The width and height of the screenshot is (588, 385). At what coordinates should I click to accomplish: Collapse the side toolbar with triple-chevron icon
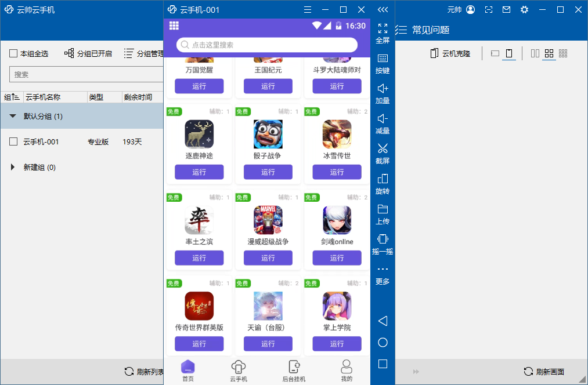(x=383, y=9)
